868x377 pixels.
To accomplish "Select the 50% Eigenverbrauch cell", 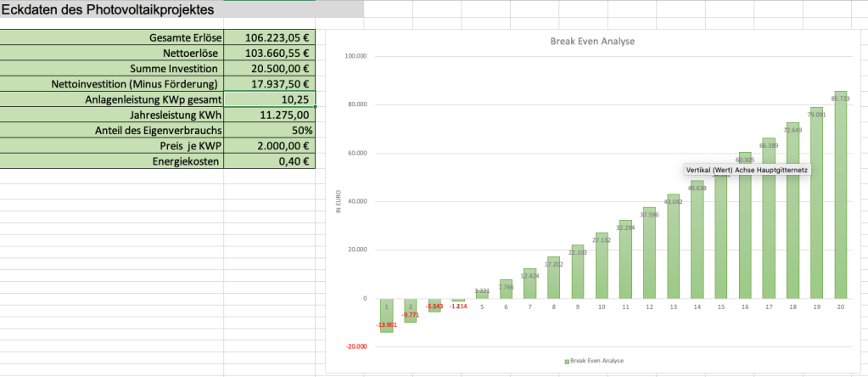I will 270,130.
